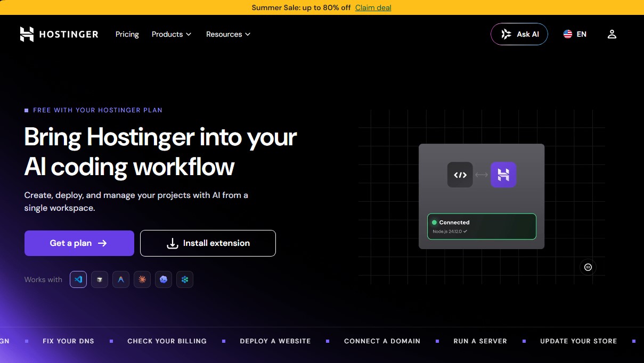Expand the Products menu
Viewport: 644px width, 363px height.
point(172,34)
